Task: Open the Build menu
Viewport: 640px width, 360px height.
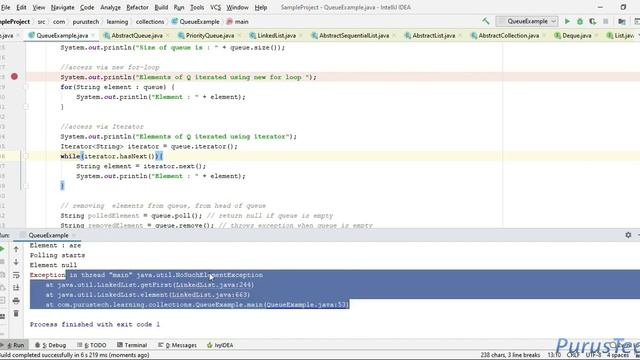Action: pyautogui.click(x=161, y=7)
